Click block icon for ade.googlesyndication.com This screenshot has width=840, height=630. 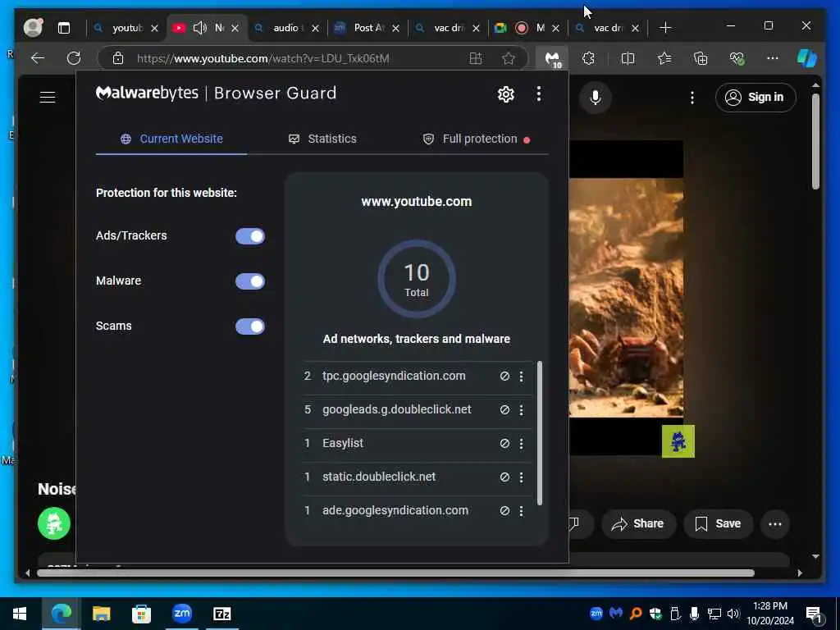click(x=504, y=510)
